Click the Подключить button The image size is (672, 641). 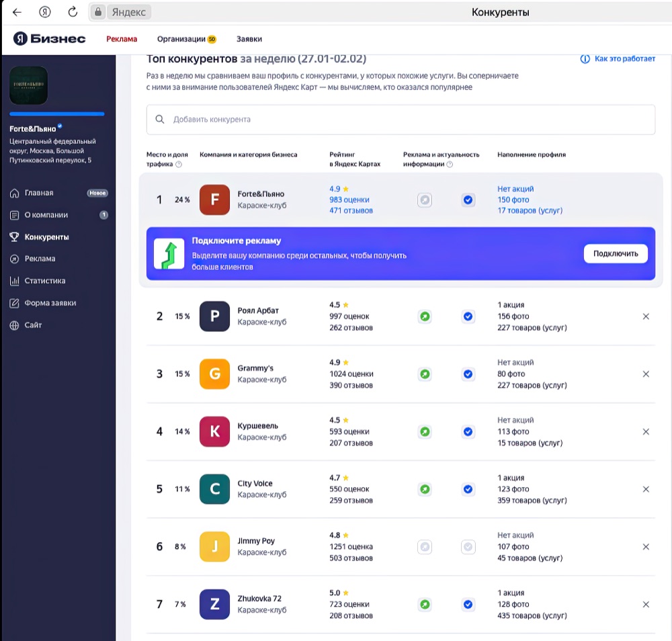point(616,254)
